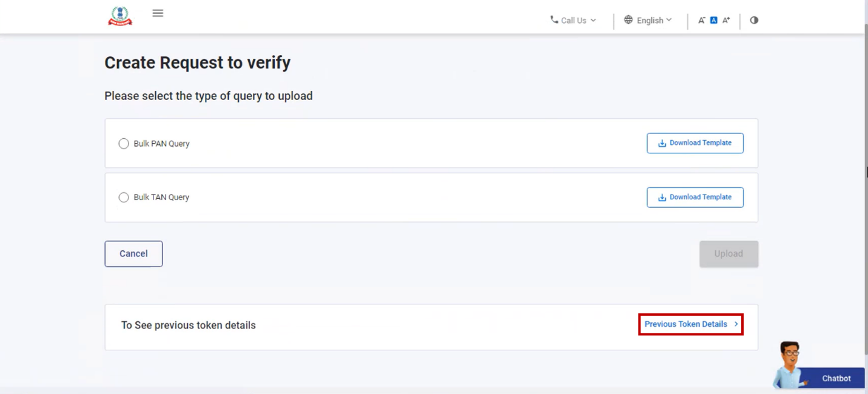Select the Bulk PAN Query radio button
Image resolution: width=868 pixels, height=394 pixels.
[124, 144]
